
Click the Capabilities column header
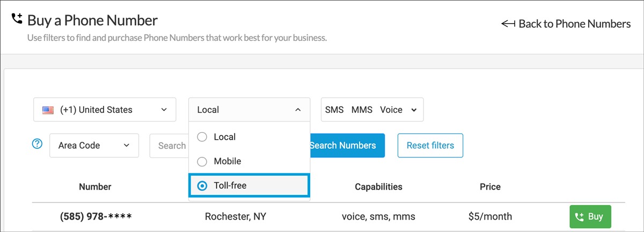coord(378,187)
